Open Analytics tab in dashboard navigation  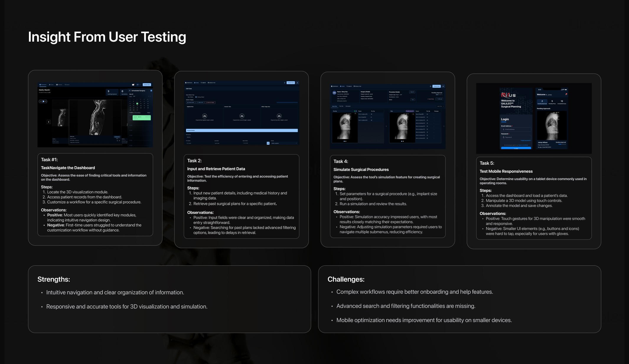59,85
